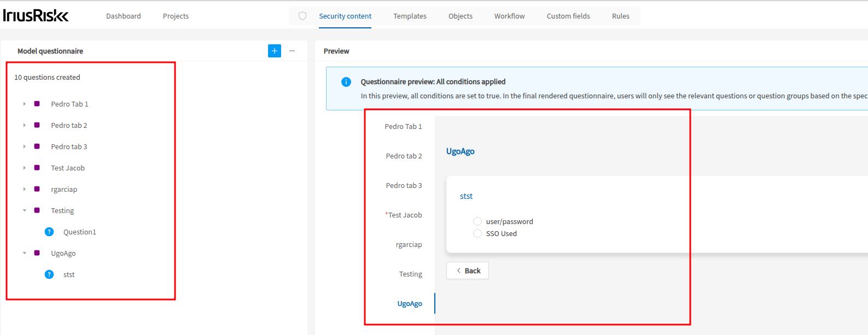Select the SSO Used radio option
Viewport: 868px width, 335px height.
[x=477, y=233]
